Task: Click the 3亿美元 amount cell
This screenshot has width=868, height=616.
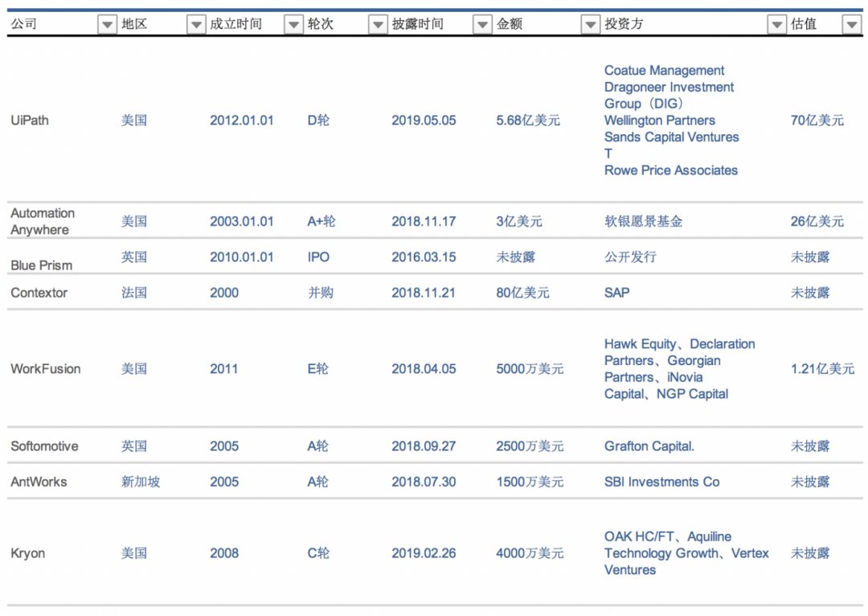Action: (x=519, y=221)
